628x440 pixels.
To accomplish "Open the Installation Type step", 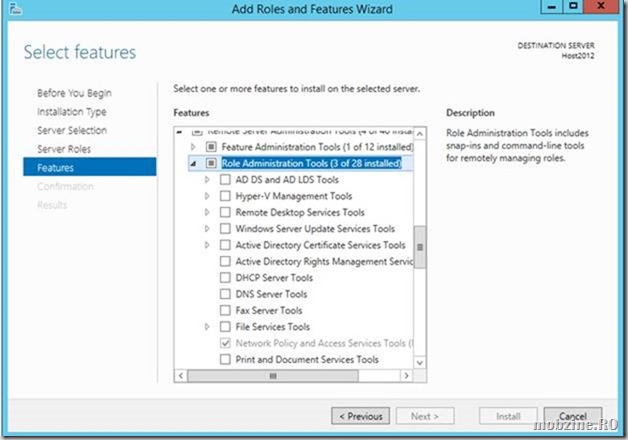I will [72, 112].
